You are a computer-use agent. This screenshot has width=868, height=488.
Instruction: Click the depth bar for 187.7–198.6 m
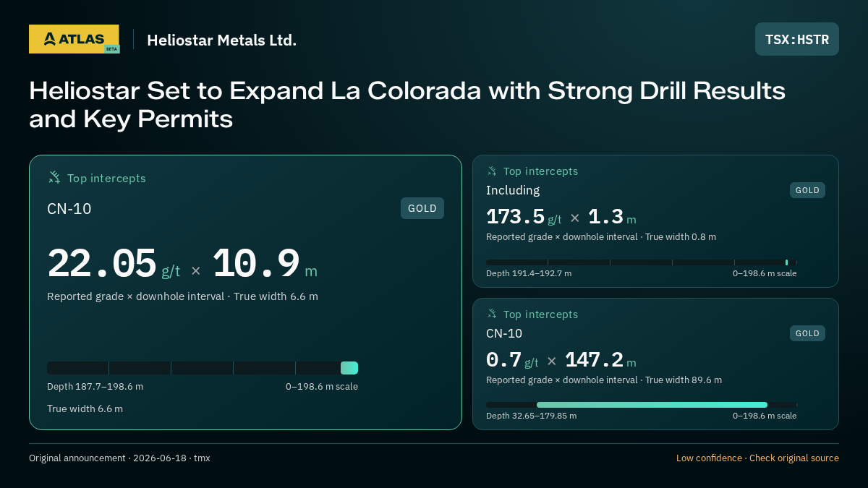(x=203, y=368)
